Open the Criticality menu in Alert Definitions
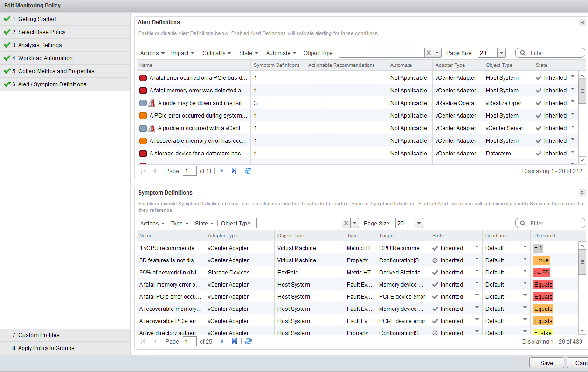Image resolution: width=588 pixels, height=372 pixels. [x=216, y=53]
